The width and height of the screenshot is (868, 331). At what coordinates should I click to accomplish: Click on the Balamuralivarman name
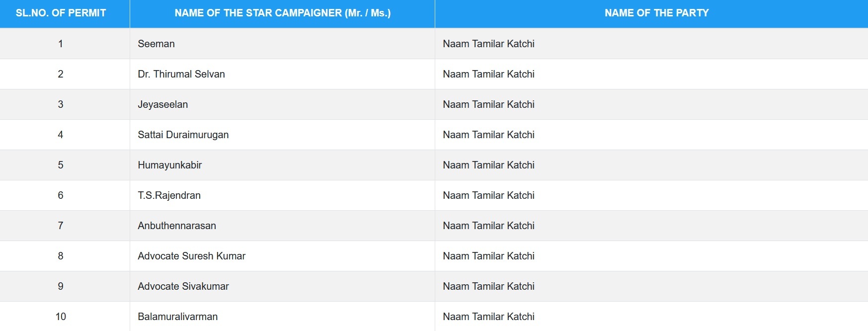177,317
